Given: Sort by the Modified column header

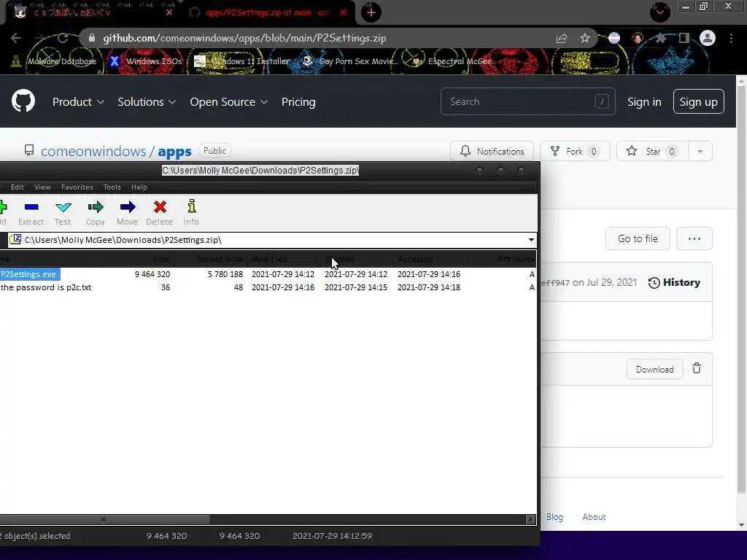Looking at the screenshot, I should 284,259.
